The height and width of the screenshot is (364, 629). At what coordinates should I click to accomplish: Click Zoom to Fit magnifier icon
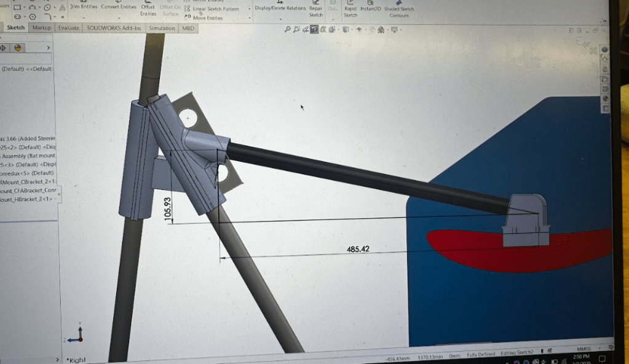click(x=287, y=29)
